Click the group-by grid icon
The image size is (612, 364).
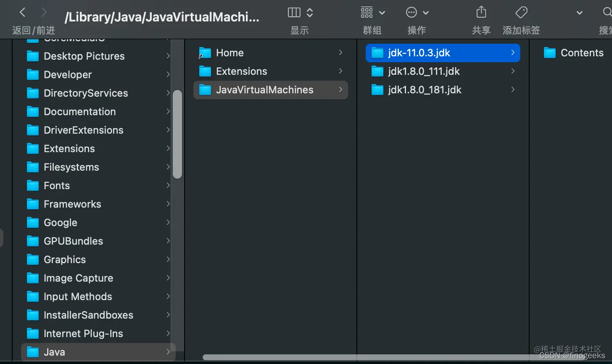[x=367, y=13]
